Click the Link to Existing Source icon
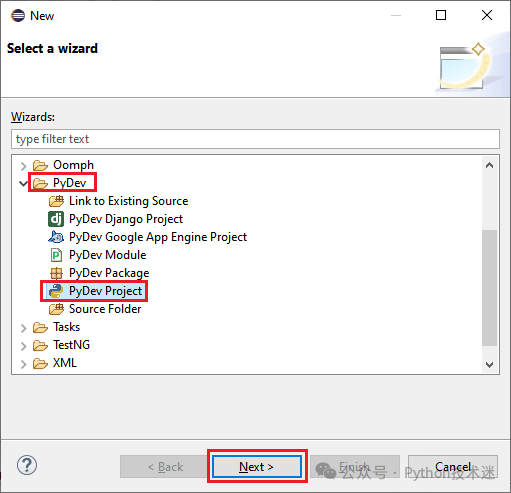Image resolution: width=511 pixels, height=493 pixels. point(56,201)
